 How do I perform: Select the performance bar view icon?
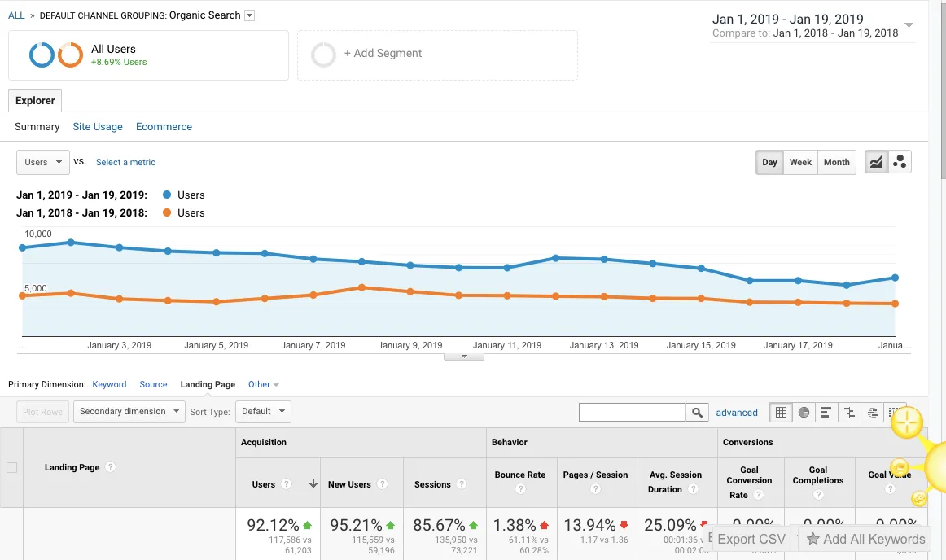tap(826, 412)
